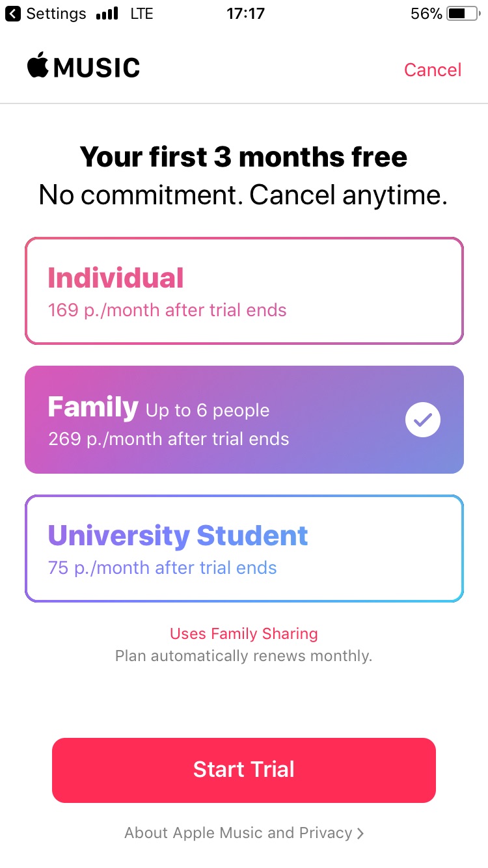This screenshot has width=488, height=868.
Task: Click the Apple logo icon
Action: 38,66
